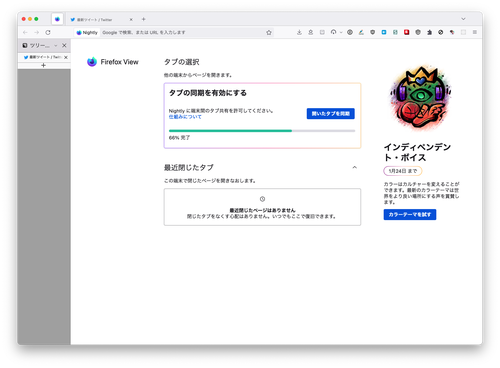Click the blue sync open tabs button

pos(331,114)
